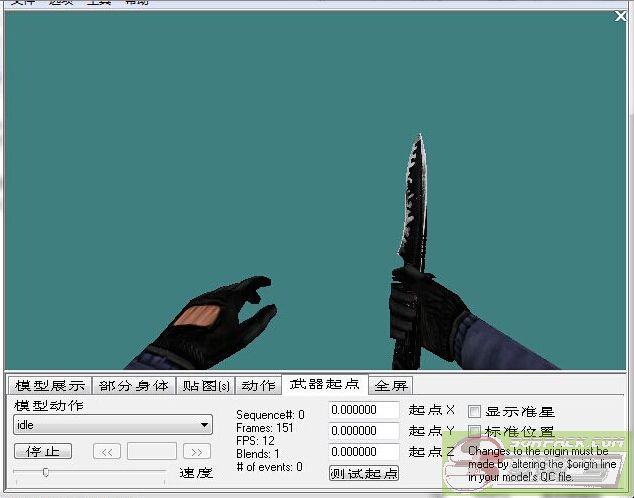Screen dimensions: 634x498
Task: Click the 起点 Y value field
Action: pyautogui.click(x=363, y=431)
